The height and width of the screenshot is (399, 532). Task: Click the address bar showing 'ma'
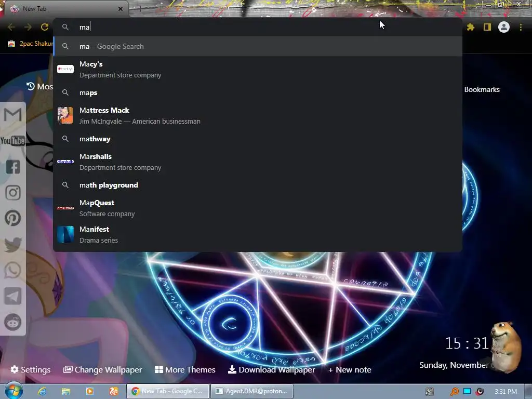coord(258,27)
